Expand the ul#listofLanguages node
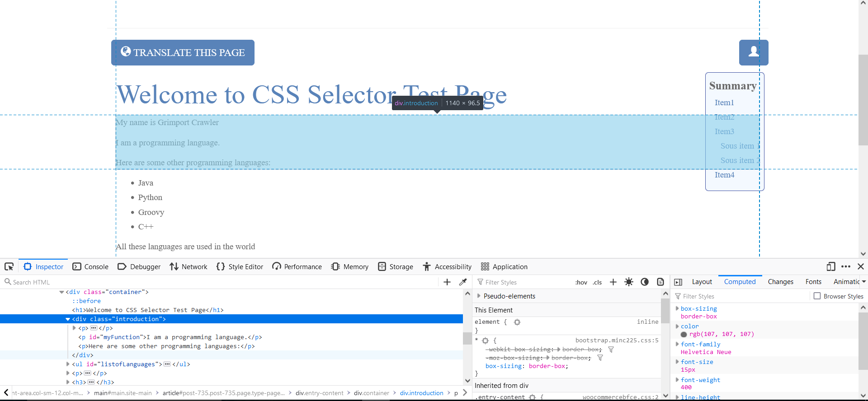This screenshot has width=868, height=401. click(x=68, y=364)
